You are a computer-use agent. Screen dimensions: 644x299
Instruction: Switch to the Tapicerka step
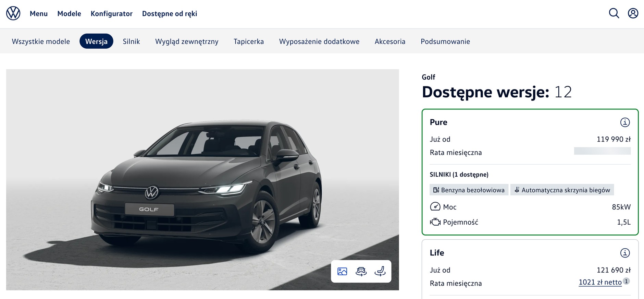(x=249, y=41)
